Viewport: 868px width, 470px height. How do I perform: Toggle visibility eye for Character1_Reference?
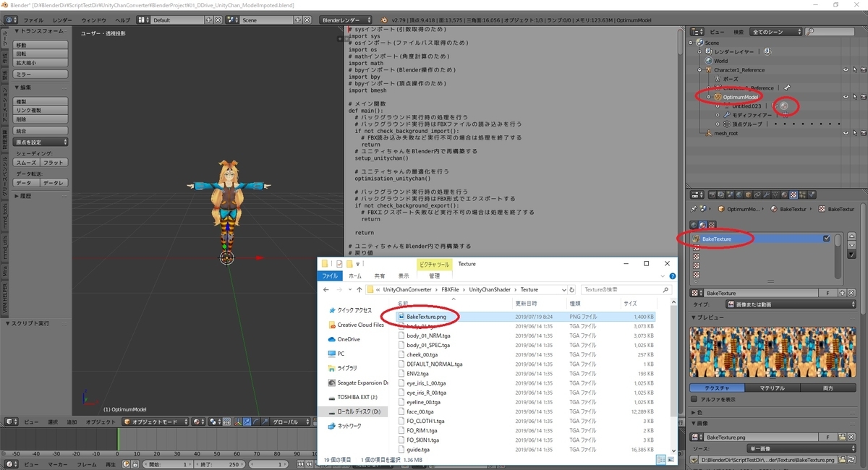pos(846,69)
